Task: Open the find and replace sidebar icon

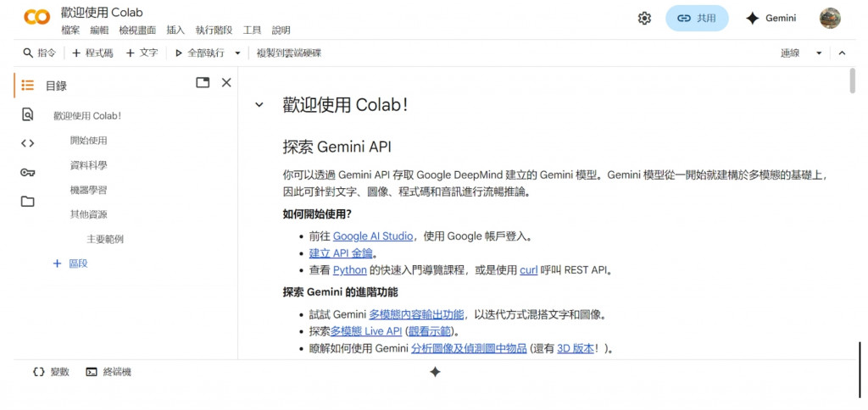Action: coord(28,114)
